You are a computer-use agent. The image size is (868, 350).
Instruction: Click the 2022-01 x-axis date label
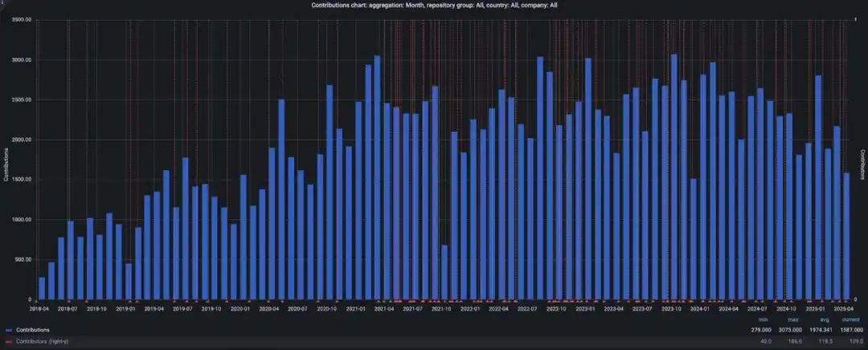(470, 308)
